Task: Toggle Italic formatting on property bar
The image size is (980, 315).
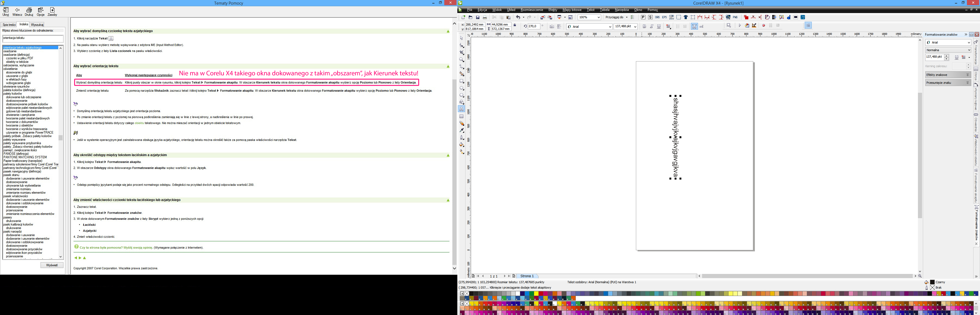Action: (x=651, y=26)
